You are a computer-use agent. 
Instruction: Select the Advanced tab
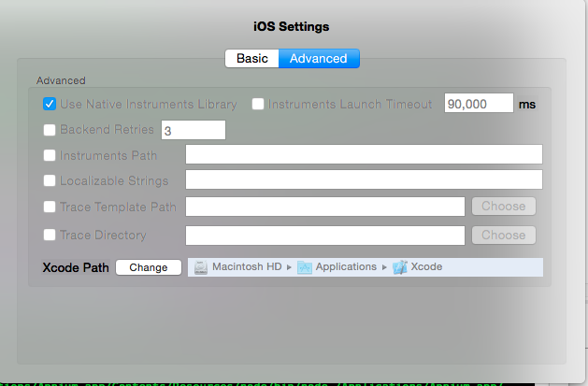click(x=319, y=58)
